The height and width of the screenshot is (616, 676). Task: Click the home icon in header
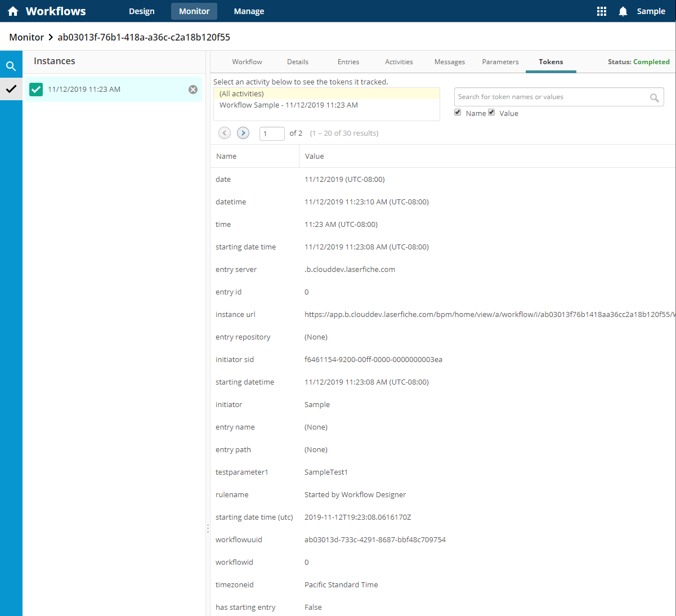tap(13, 11)
